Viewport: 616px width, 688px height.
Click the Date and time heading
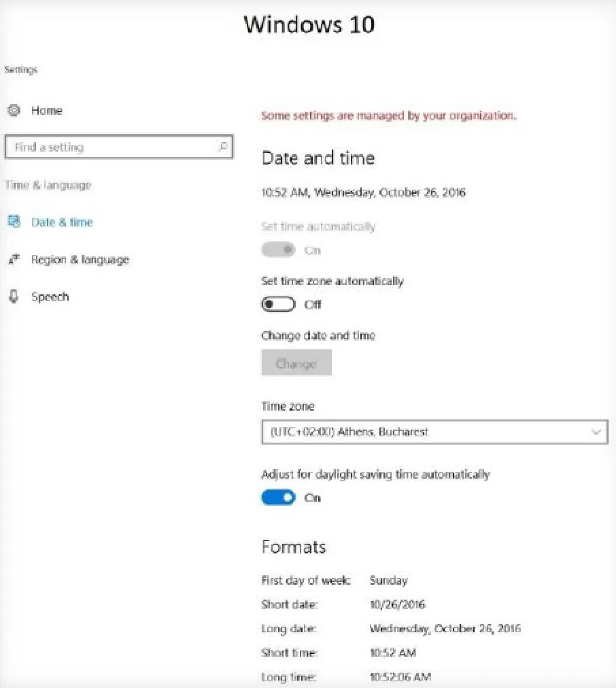click(x=318, y=158)
